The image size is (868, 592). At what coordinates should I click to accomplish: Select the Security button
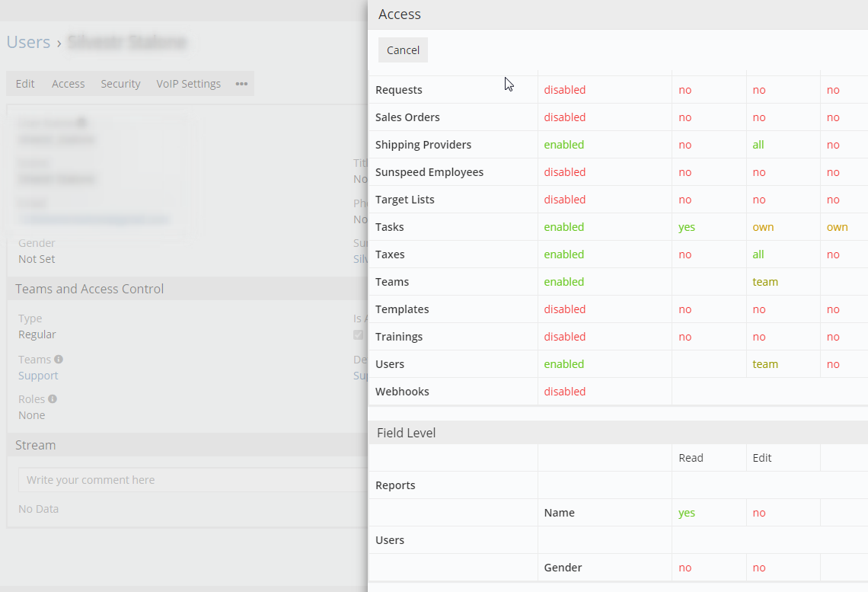tap(120, 84)
